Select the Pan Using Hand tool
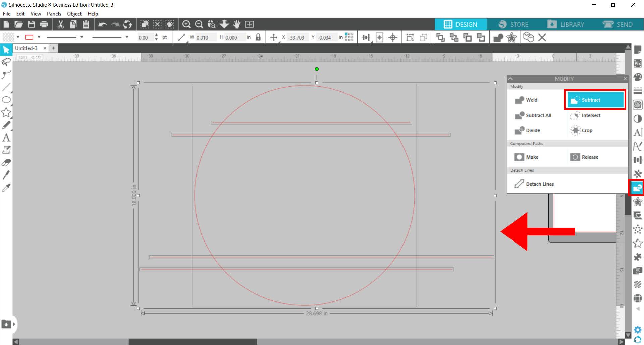This screenshot has width=644, height=345. coord(237,24)
